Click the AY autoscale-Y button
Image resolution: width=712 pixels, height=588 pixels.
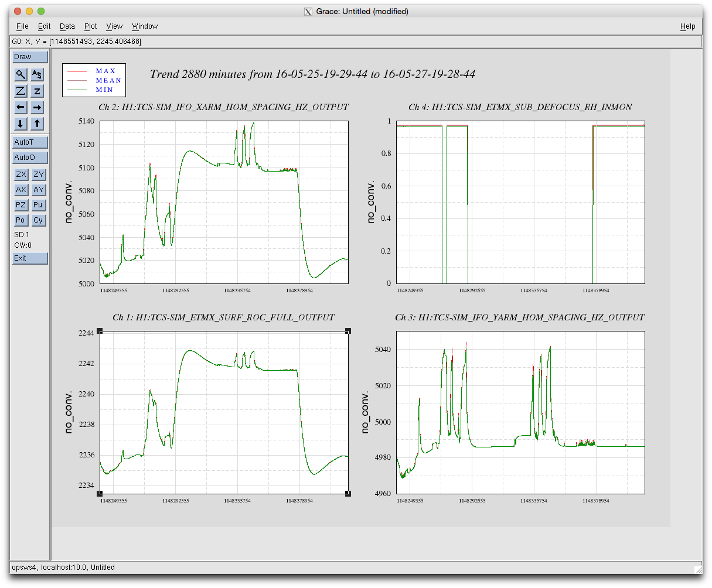(38, 190)
